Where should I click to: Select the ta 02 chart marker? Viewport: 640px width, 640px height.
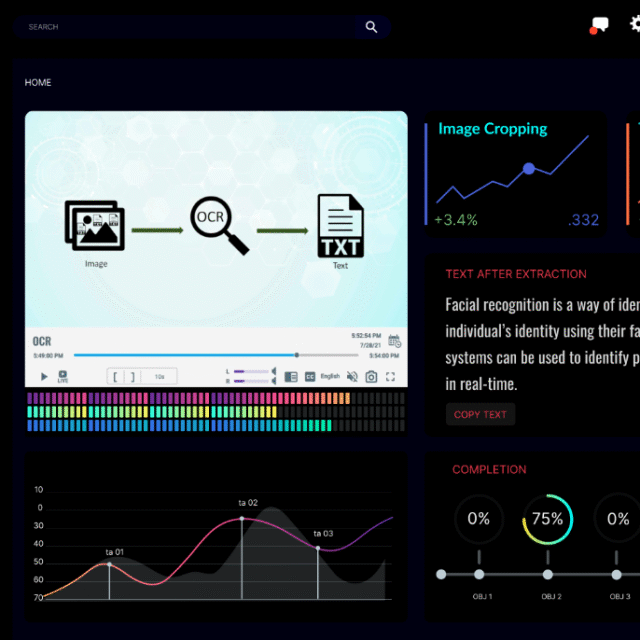coord(242,518)
